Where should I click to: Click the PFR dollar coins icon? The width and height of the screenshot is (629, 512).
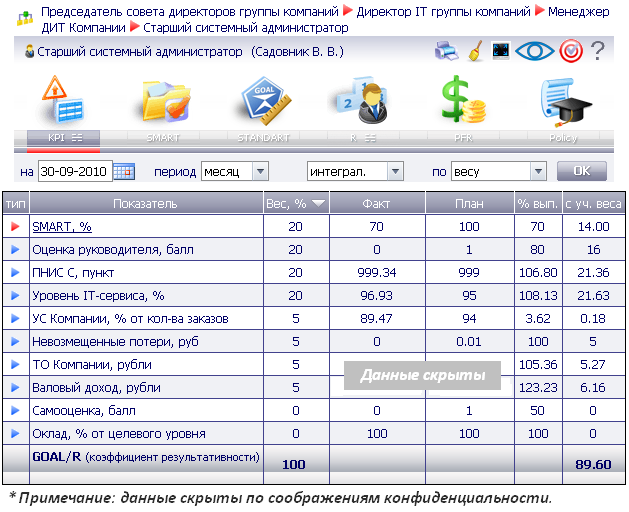pyautogui.click(x=464, y=99)
